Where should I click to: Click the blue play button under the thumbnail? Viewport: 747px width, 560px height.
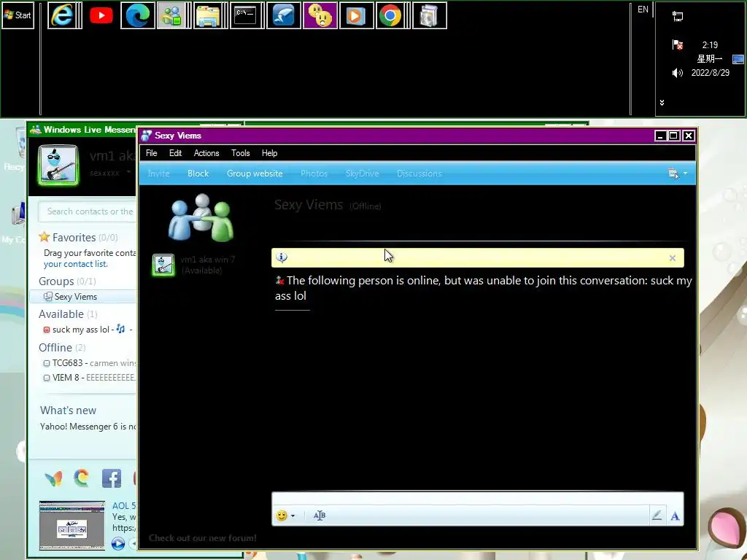click(118, 543)
